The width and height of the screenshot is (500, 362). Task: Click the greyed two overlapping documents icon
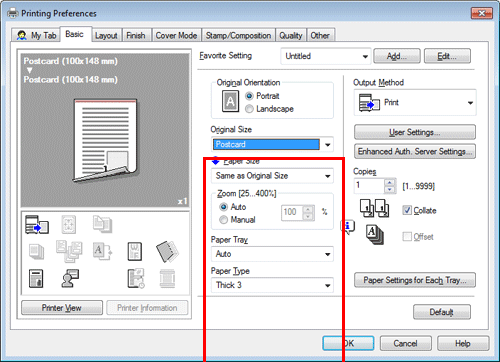point(102,224)
